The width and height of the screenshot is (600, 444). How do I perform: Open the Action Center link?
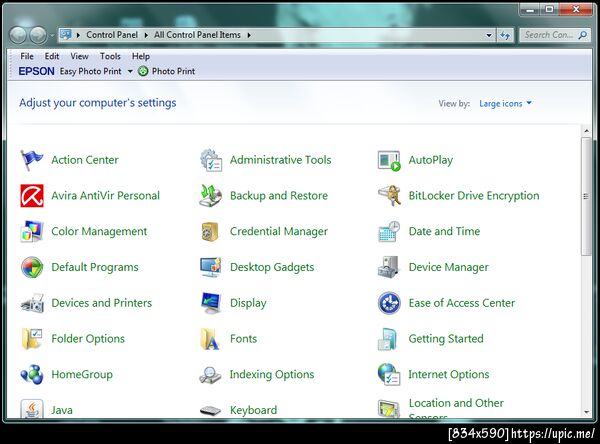click(x=85, y=160)
